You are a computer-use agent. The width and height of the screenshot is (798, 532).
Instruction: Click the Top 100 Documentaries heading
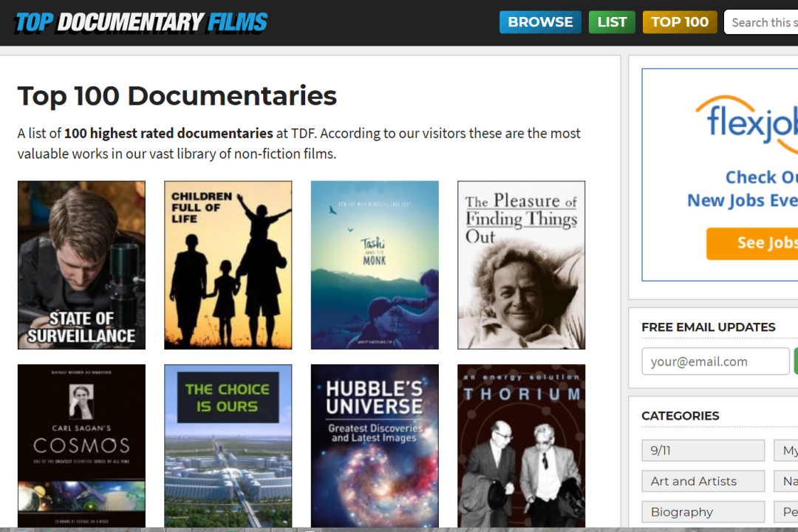point(177,96)
